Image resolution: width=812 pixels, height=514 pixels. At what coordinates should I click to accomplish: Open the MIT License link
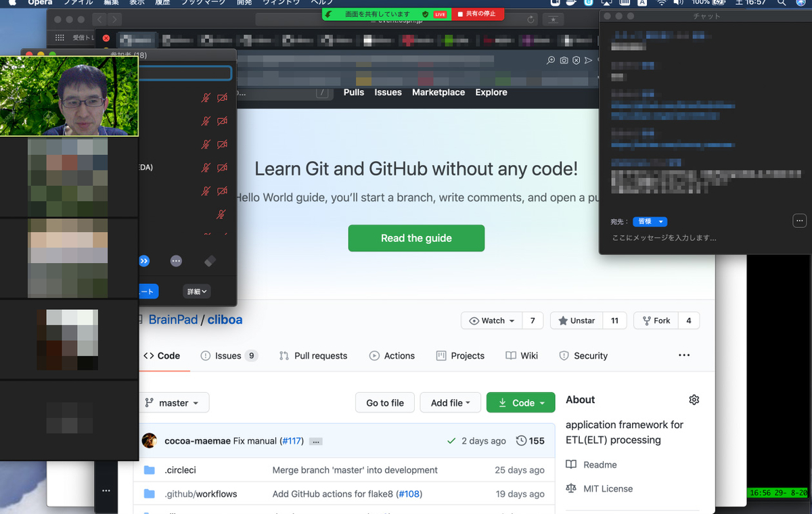click(600, 488)
